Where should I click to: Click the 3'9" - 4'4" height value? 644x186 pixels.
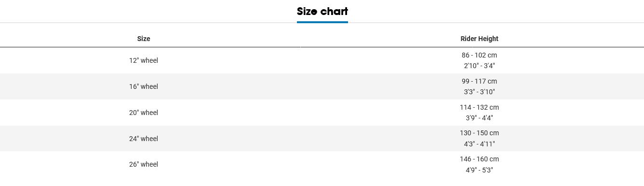479,118
